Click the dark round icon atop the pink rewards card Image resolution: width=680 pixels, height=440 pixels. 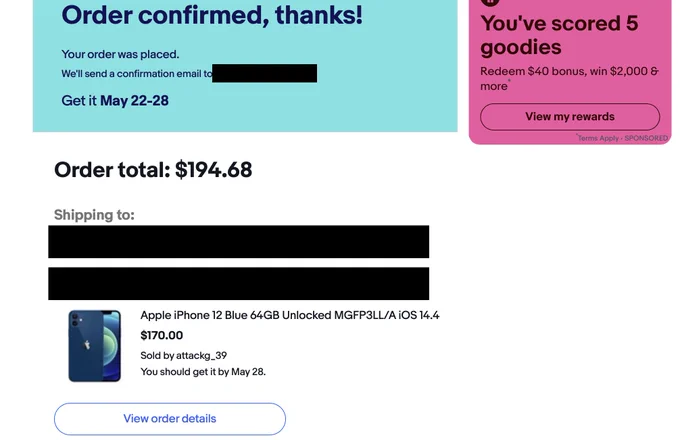(x=490, y=2)
